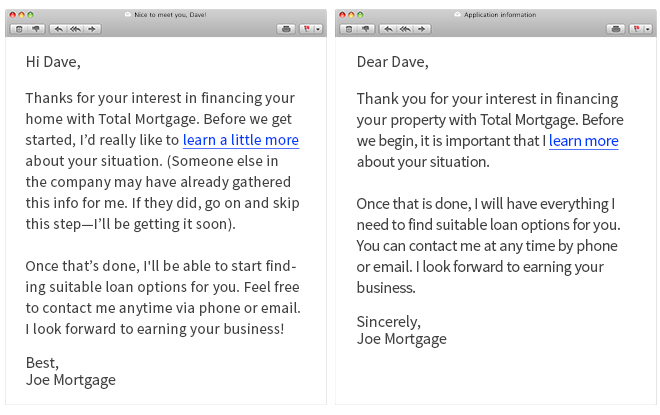The height and width of the screenshot is (415, 660).
Task: Reply to the "Nice to meet you, Dave!" email
Action: click(58, 29)
